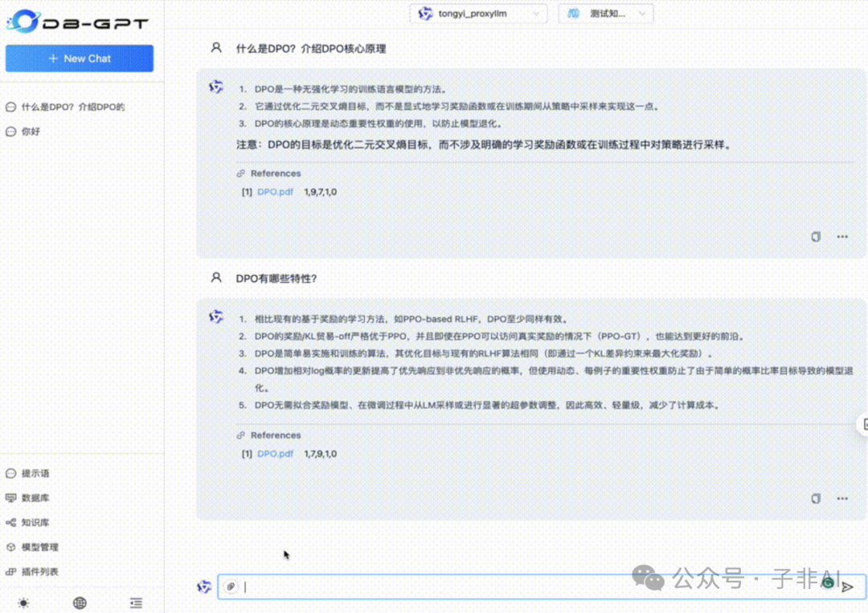
Task: Collapse the left sidebar
Action: pyautogui.click(x=135, y=602)
